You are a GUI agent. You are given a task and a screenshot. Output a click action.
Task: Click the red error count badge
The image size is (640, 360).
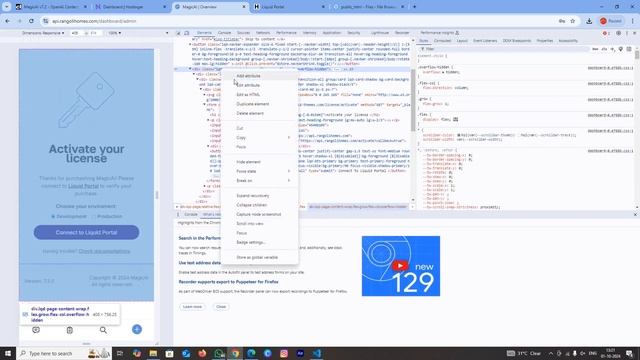[606, 33]
